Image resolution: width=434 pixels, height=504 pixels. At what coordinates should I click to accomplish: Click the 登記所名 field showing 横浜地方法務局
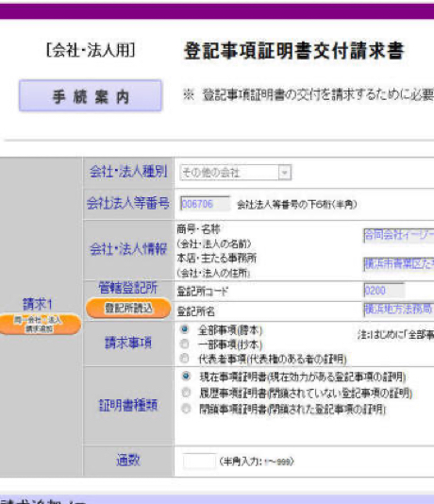tap(399, 310)
